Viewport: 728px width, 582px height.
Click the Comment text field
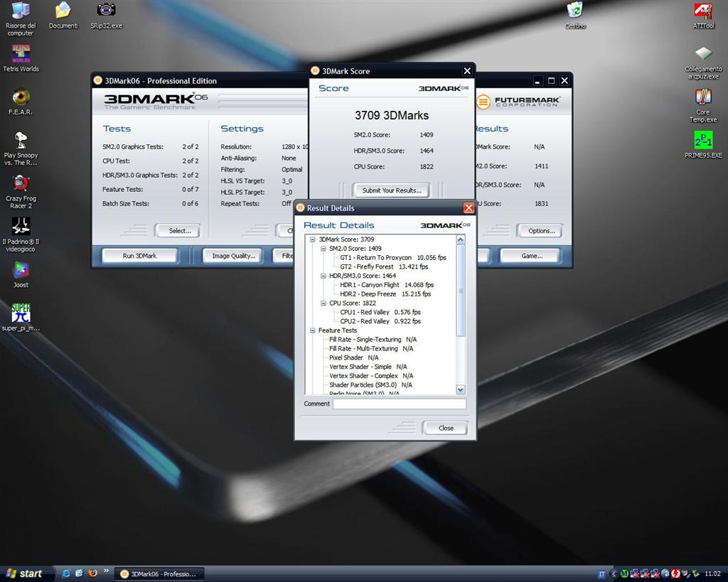point(400,404)
